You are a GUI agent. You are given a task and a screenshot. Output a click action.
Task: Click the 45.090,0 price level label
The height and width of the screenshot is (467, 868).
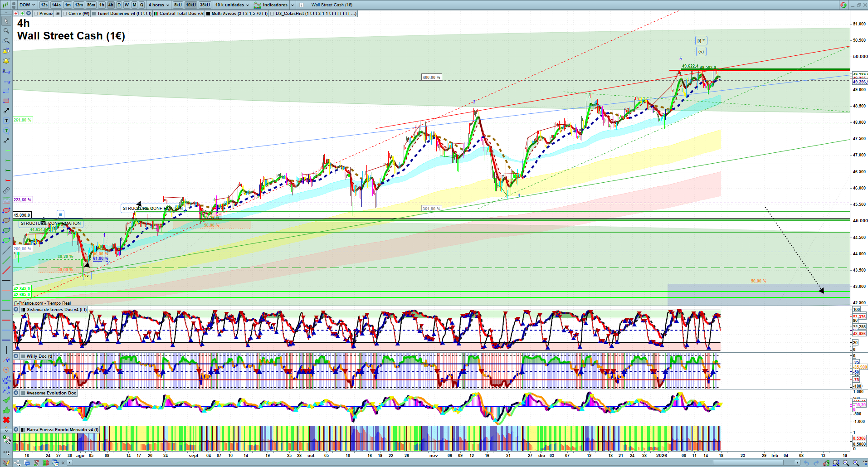point(22,215)
